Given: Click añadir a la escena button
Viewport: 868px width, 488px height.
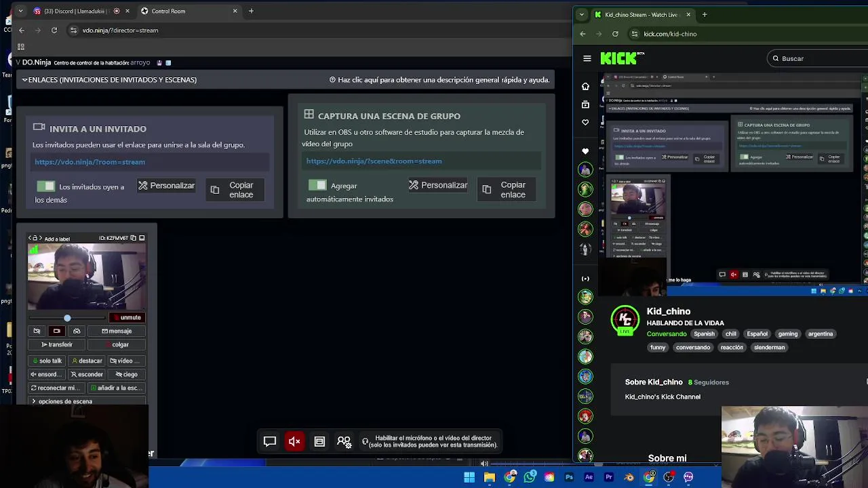Looking at the screenshot, I should pos(117,388).
